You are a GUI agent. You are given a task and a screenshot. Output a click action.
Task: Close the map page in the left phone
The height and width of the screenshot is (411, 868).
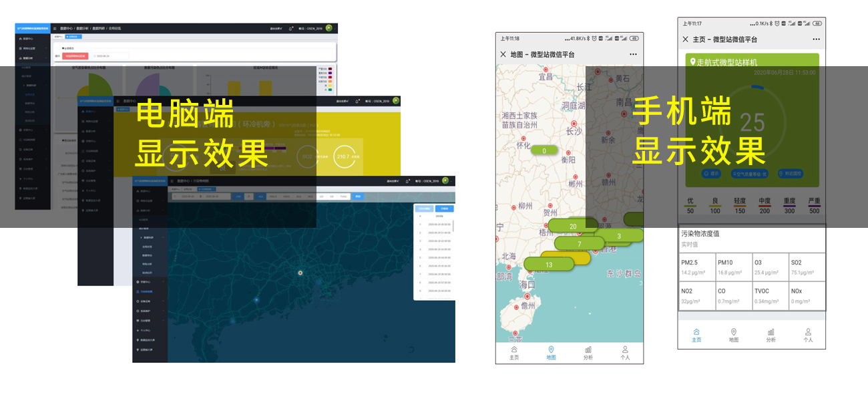[x=503, y=54]
